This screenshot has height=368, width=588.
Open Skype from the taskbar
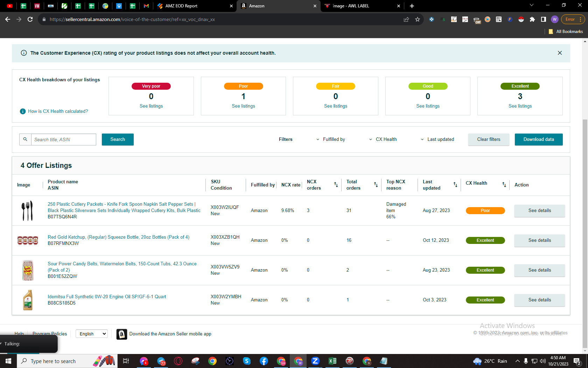pos(247,361)
